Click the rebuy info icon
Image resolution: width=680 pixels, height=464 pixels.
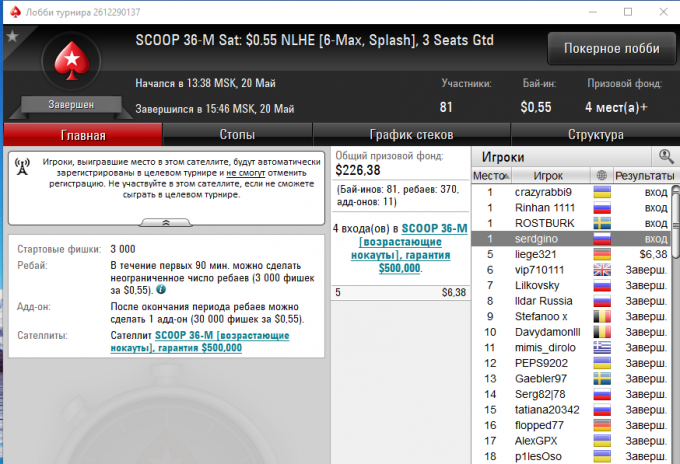(x=161, y=289)
